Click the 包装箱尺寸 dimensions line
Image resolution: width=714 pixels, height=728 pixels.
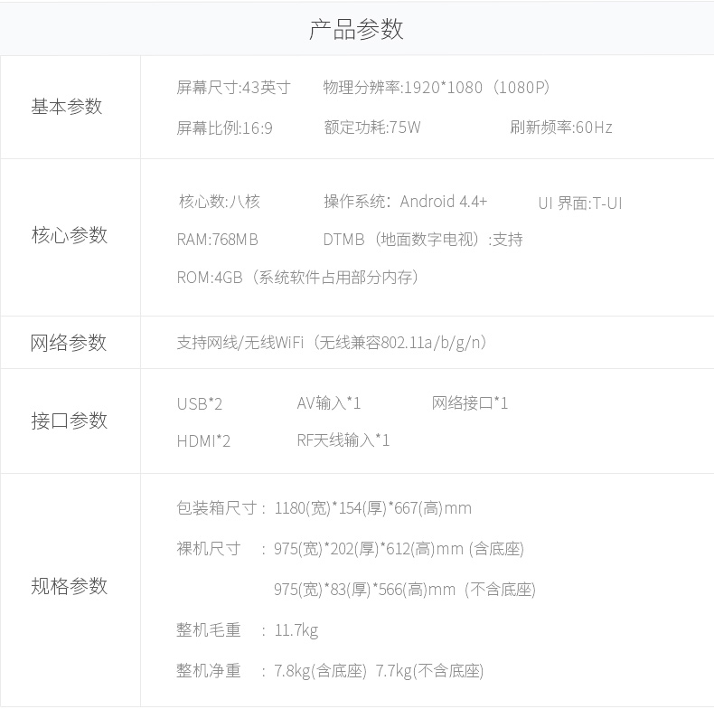coord(324,508)
